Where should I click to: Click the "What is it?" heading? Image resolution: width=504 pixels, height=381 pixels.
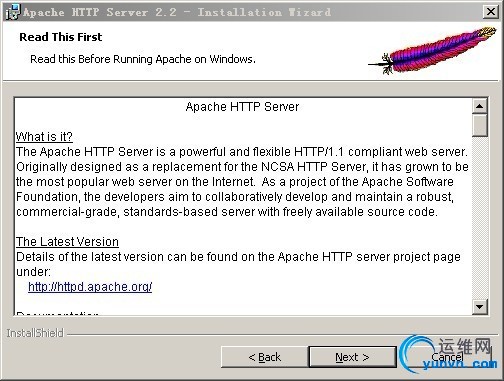(x=44, y=137)
